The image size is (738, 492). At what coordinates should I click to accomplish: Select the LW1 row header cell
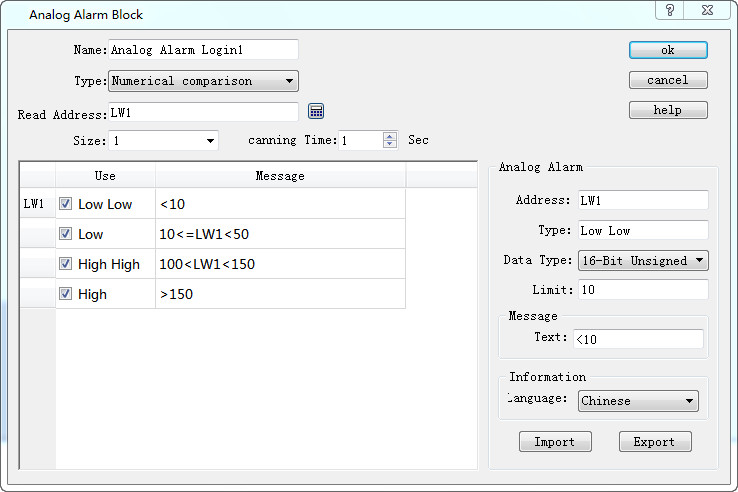[38, 204]
